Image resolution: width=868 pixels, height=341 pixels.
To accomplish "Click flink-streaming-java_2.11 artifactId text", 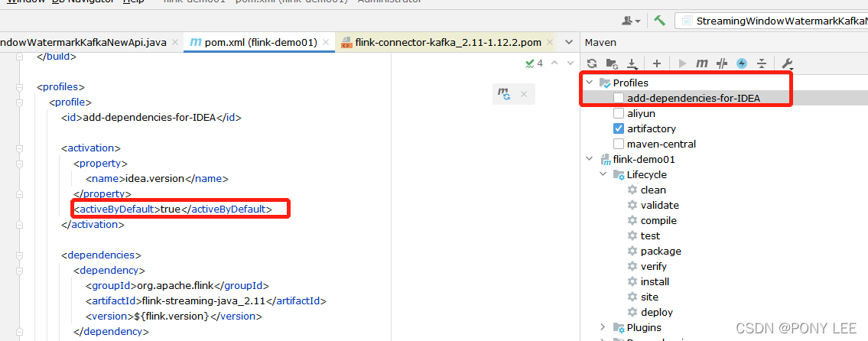I will (204, 301).
